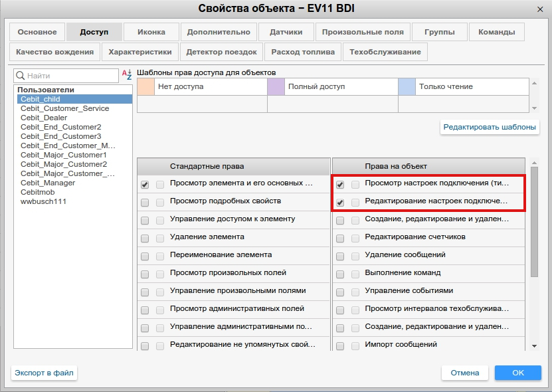Toggle 'Просмотр подробных свойств' checkbox

[145, 202]
